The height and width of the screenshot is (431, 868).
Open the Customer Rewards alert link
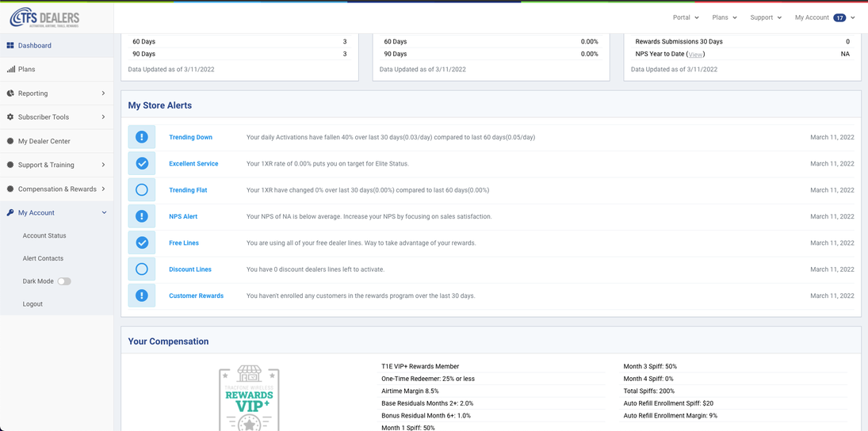click(196, 296)
